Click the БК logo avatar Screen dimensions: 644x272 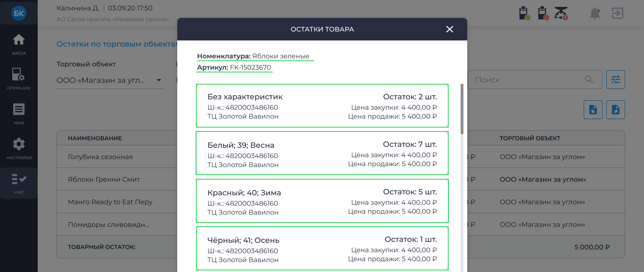point(19,13)
